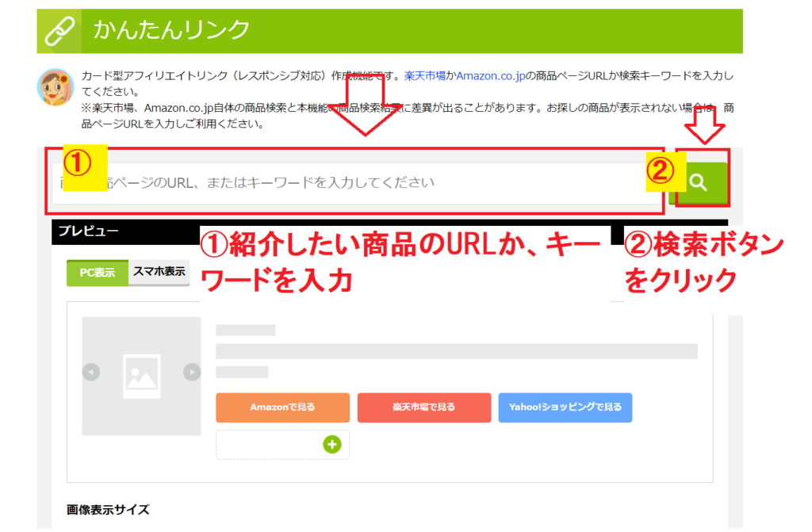Click the red 楽天市場で見る button
Image resolution: width=812 pixels, height=532 pixels.
click(x=423, y=408)
